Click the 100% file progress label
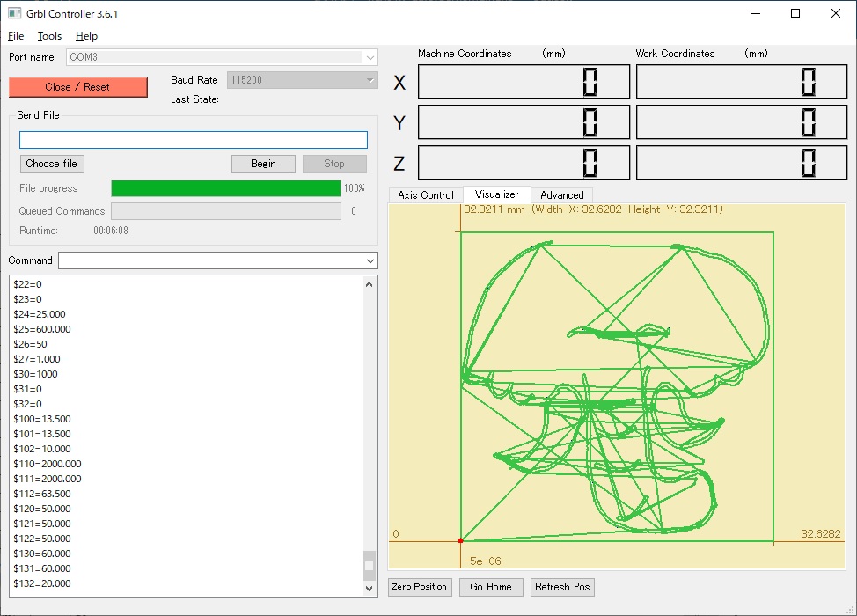This screenshot has height=616, width=857. (x=355, y=188)
